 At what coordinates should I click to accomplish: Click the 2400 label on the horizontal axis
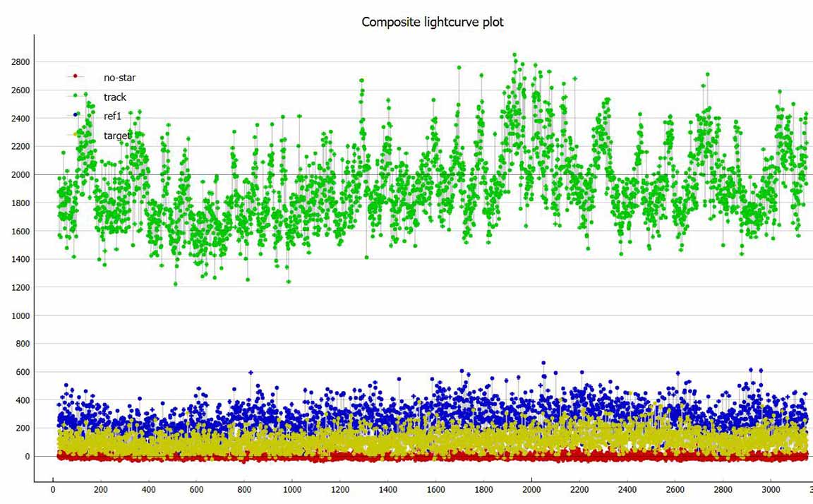(x=627, y=489)
